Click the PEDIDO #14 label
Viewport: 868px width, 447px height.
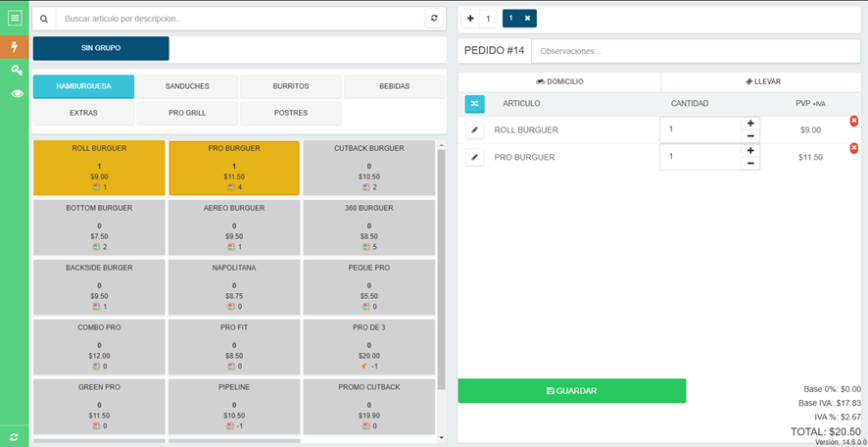click(494, 50)
